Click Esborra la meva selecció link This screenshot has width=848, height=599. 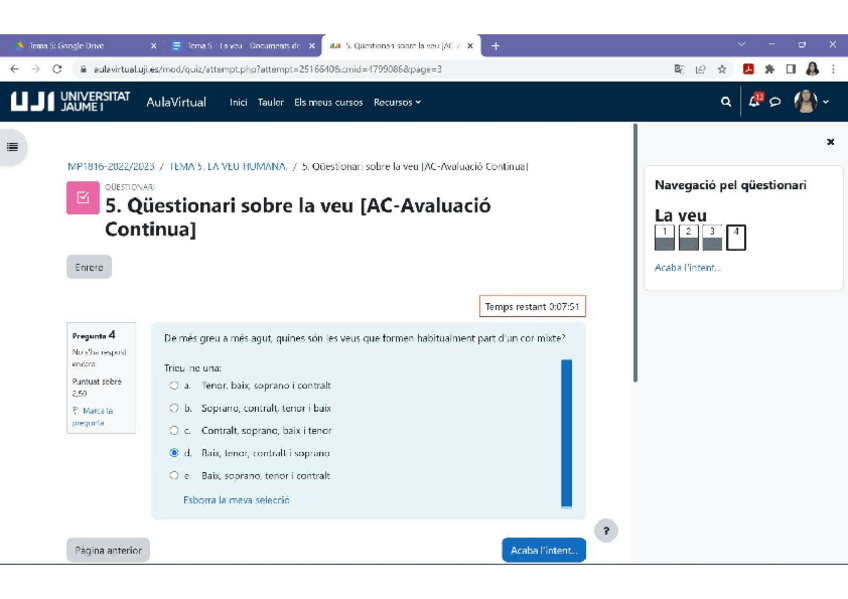point(236,500)
